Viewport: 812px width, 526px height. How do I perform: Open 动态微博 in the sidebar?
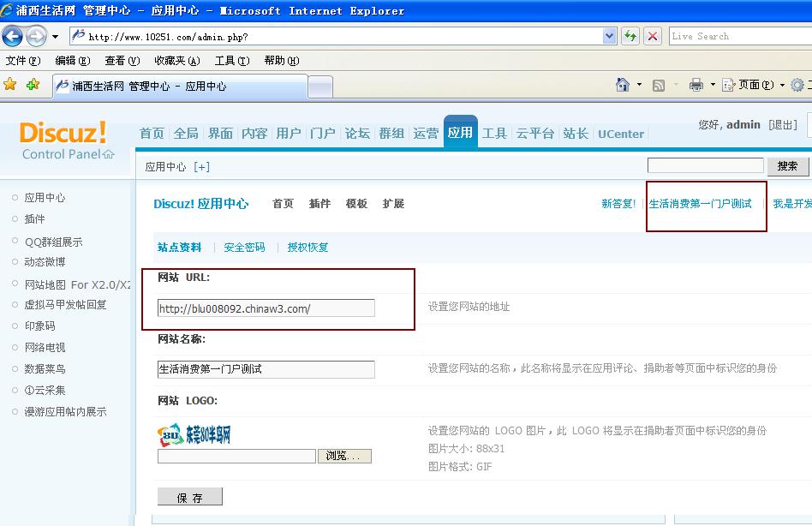tap(45, 262)
